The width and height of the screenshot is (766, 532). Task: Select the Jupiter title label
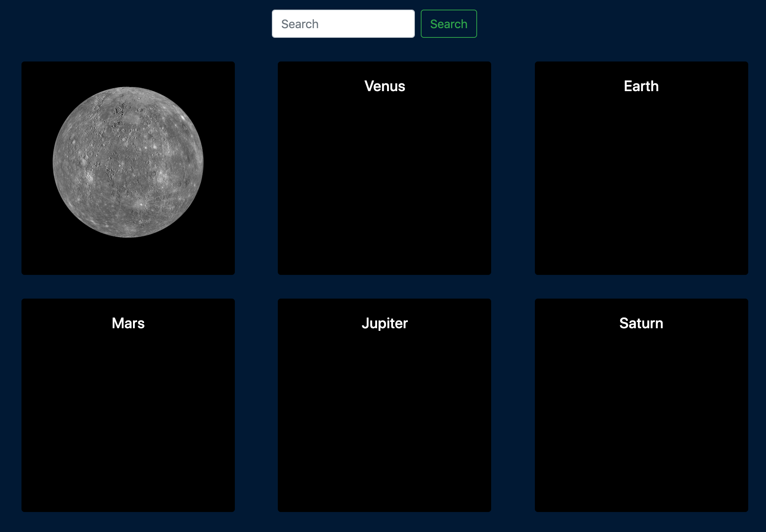click(x=384, y=323)
